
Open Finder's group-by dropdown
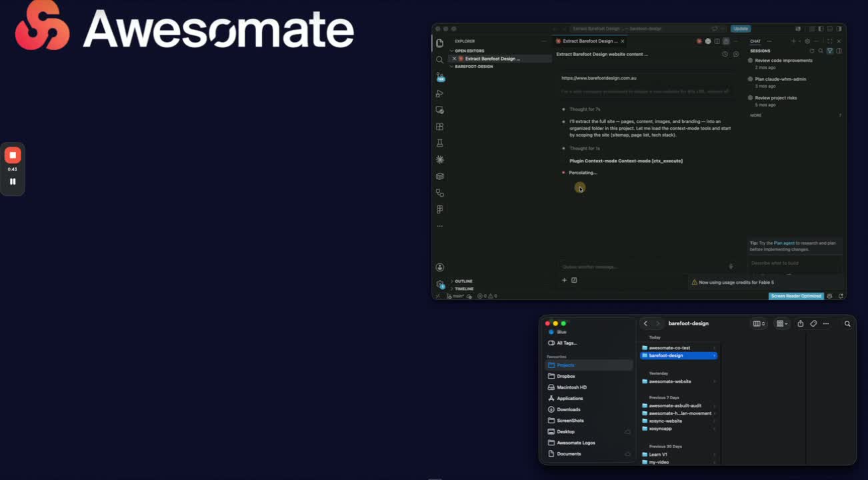pyautogui.click(x=782, y=323)
